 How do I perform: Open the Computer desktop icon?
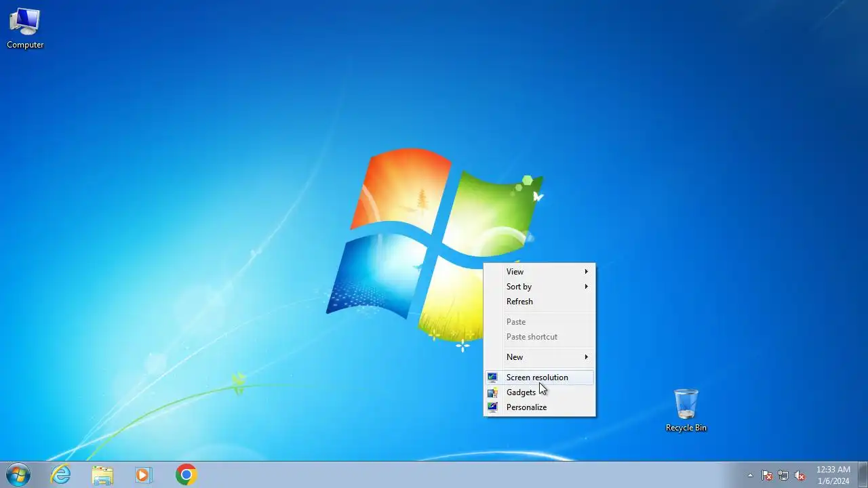click(x=25, y=28)
